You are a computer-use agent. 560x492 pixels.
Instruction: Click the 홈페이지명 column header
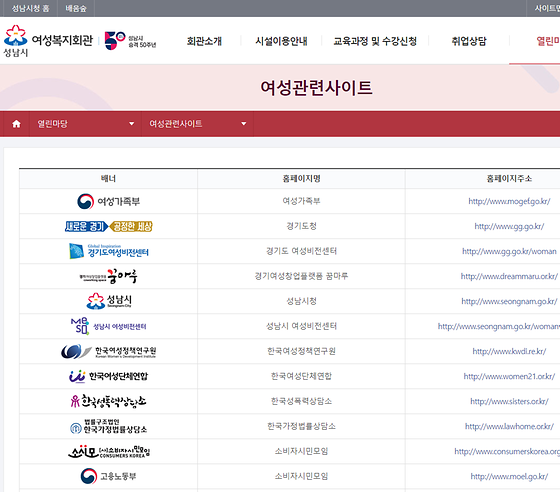click(x=301, y=179)
